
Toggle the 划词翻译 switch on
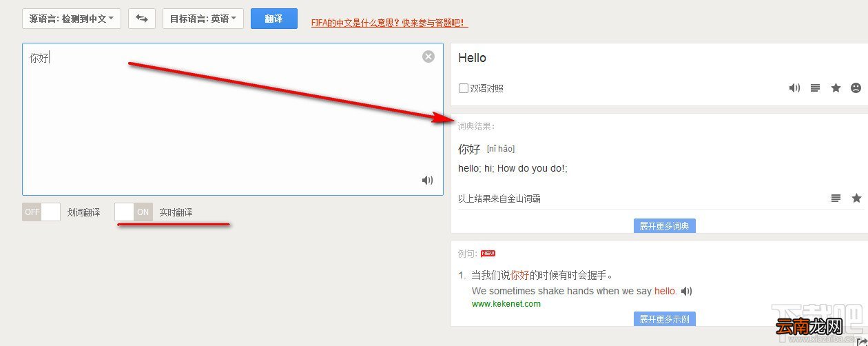[x=41, y=212]
